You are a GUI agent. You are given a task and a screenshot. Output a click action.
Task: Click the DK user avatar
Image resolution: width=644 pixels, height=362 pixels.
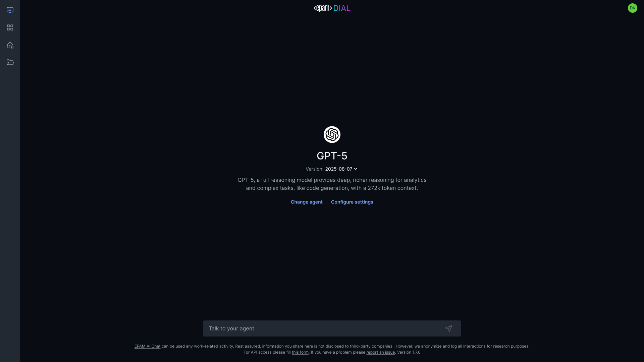(x=632, y=8)
